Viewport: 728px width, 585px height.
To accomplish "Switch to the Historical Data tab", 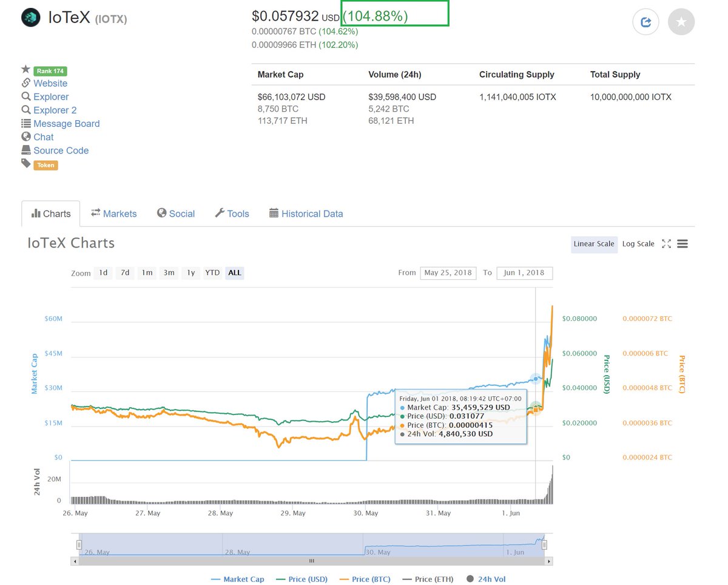I will tap(306, 214).
